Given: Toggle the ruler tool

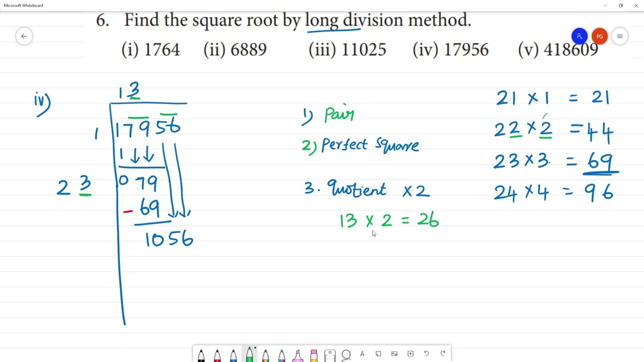Looking at the screenshot, I should coord(330,355).
